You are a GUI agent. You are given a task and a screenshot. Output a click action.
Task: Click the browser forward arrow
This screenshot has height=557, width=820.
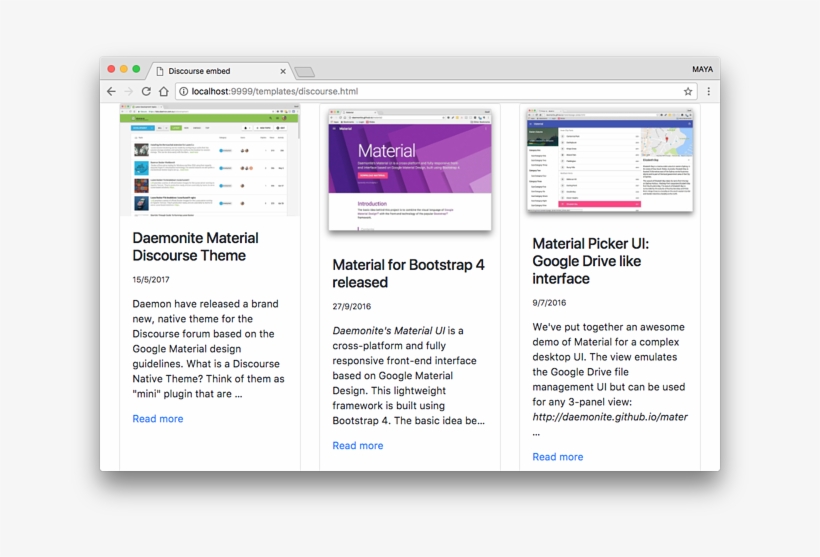[x=128, y=91]
